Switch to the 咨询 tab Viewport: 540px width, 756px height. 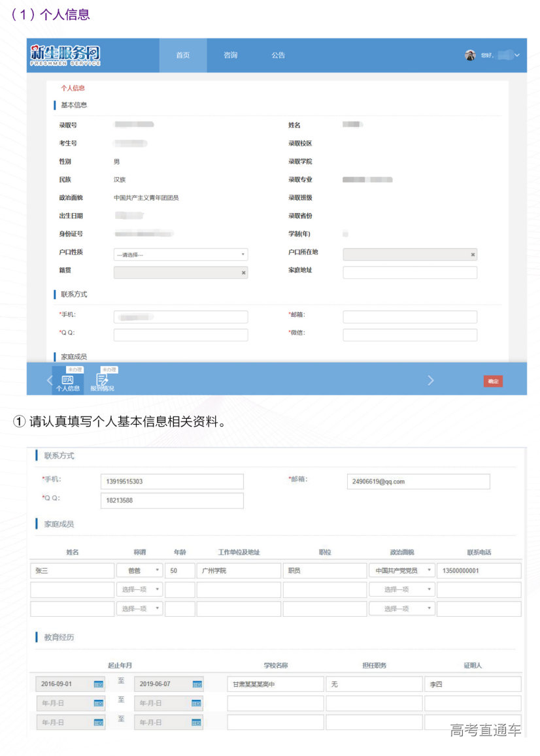(x=230, y=56)
